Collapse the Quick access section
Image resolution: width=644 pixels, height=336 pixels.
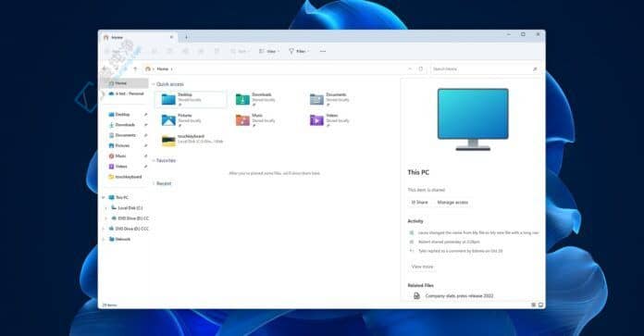[x=154, y=84]
